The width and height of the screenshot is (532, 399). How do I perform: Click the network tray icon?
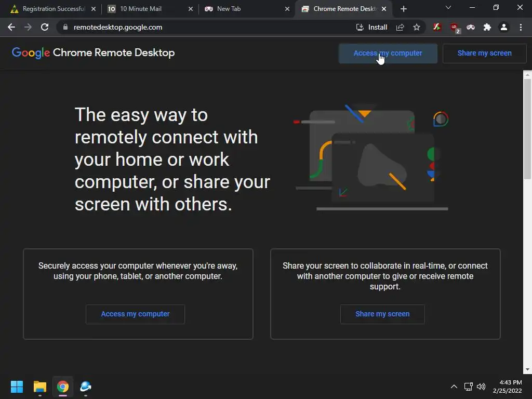click(469, 387)
